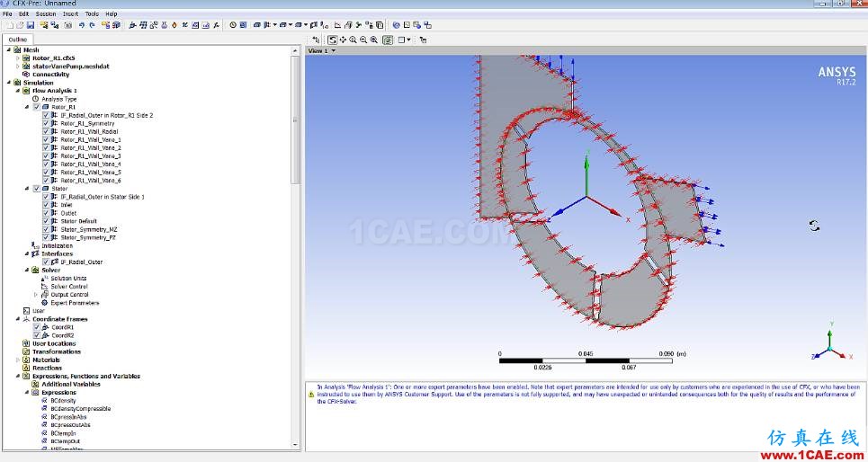Screen dimensions: 868x462
Task: Click the Zoom Box magnifier icon
Action: [x=373, y=40]
